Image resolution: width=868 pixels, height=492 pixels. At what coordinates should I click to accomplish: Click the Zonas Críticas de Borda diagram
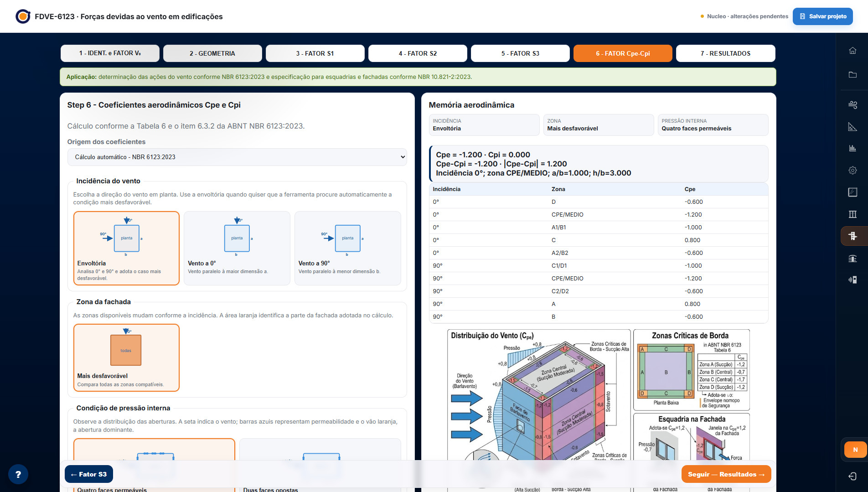[x=691, y=370]
